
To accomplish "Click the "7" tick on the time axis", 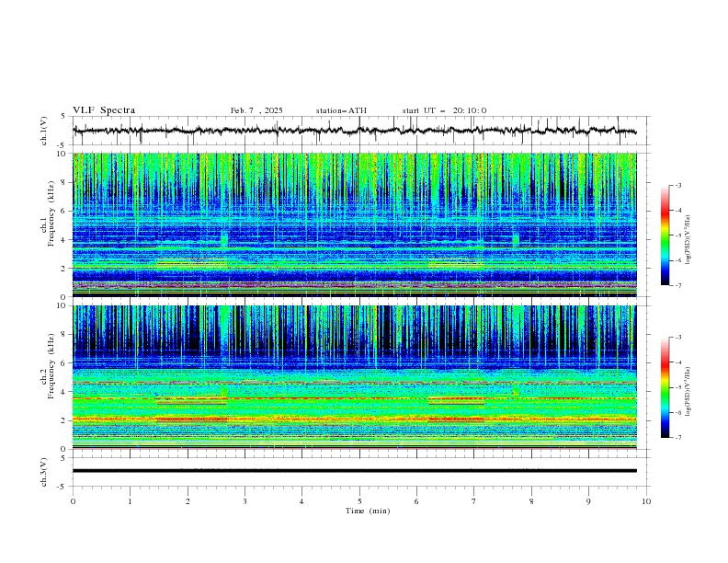I will click(x=474, y=501).
